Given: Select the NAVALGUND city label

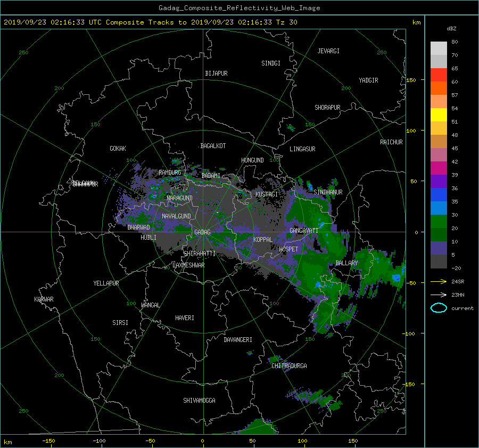Looking at the screenshot, I should pos(176,216).
